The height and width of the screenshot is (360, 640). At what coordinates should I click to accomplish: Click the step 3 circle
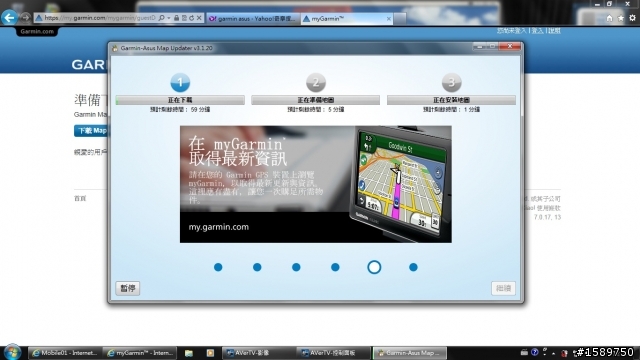(451, 82)
